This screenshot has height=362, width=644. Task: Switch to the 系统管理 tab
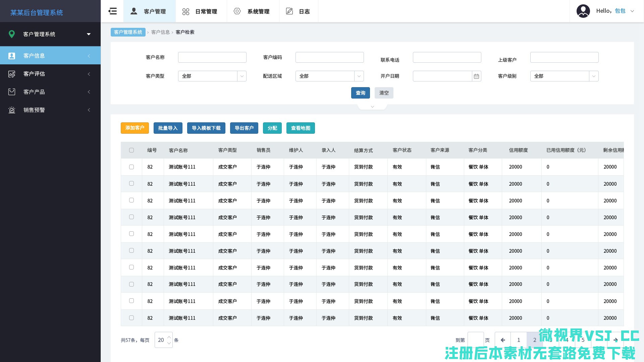point(253,11)
